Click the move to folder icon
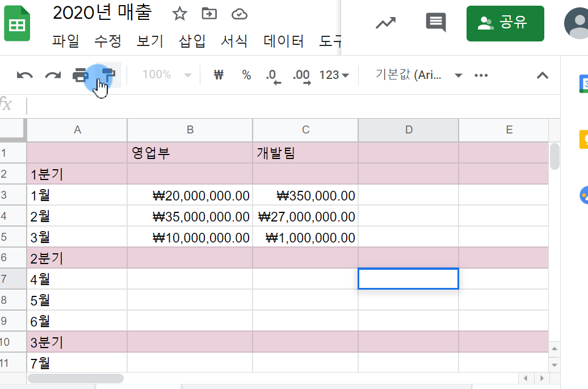588x389 pixels. tap(209, 14)
